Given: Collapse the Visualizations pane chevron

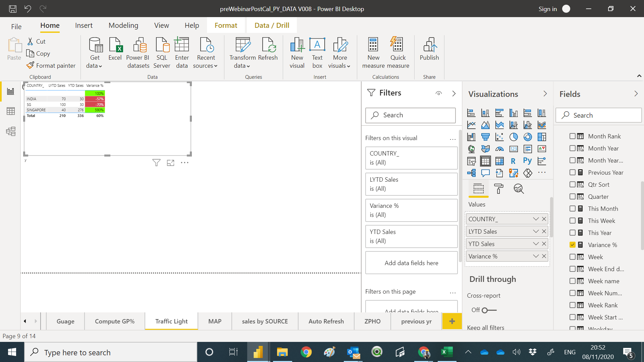Looking at the screenshot, I should (x=545, y=94).
